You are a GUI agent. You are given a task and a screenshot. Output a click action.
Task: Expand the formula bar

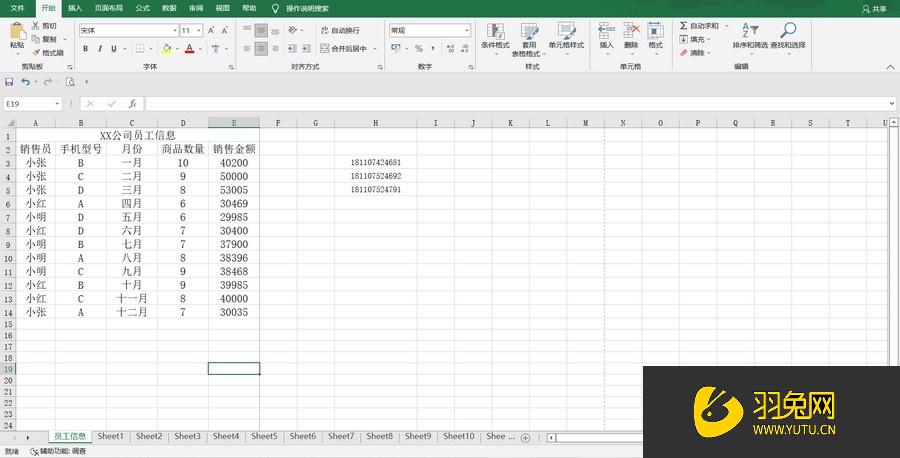tap(891, 104)
